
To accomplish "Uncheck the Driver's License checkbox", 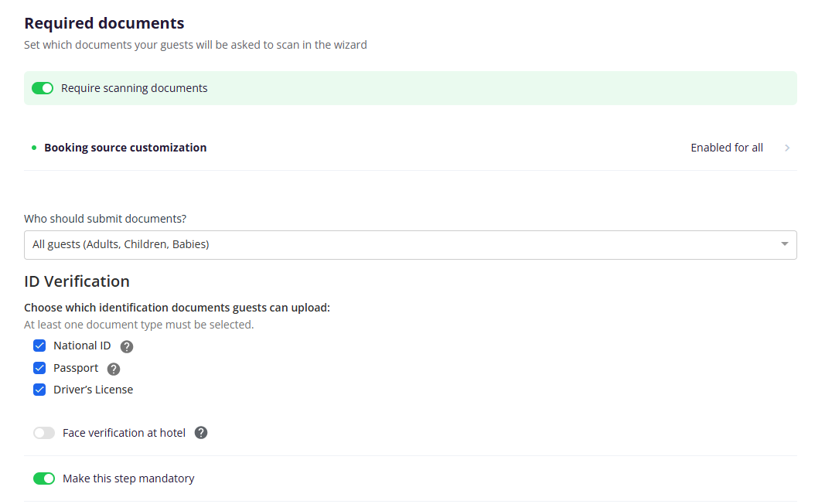I will coord(39,390).
